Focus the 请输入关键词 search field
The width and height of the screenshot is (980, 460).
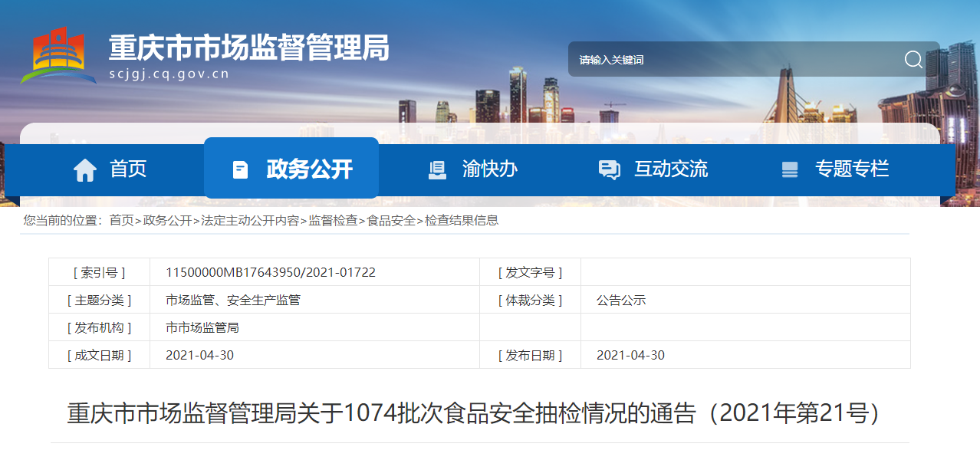[x=728, y=60]
